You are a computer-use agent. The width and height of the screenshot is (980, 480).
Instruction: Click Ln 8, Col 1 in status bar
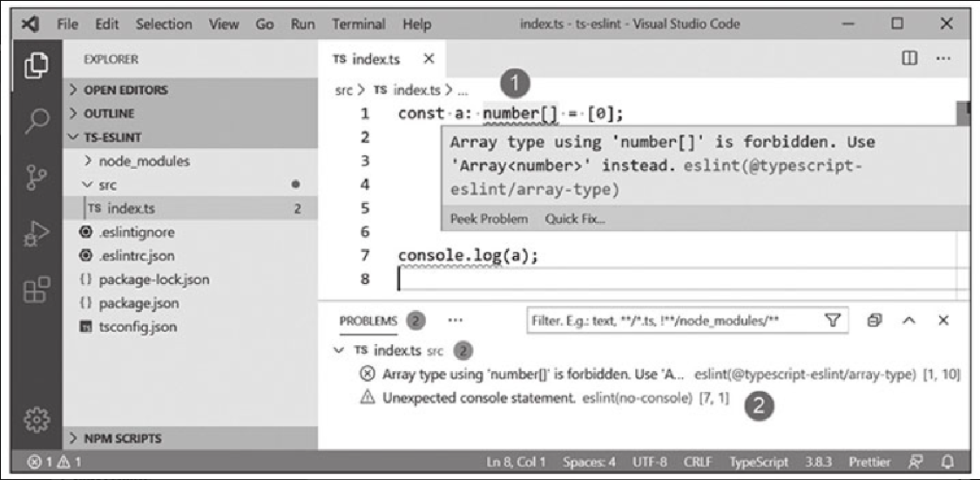click(x=516, y=463)
